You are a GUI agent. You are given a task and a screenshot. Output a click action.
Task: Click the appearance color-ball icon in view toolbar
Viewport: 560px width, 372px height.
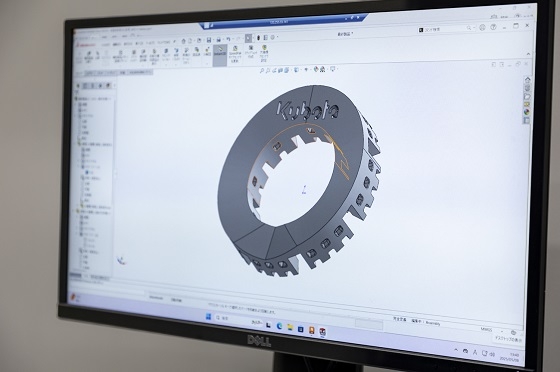(x=317, y=69)
